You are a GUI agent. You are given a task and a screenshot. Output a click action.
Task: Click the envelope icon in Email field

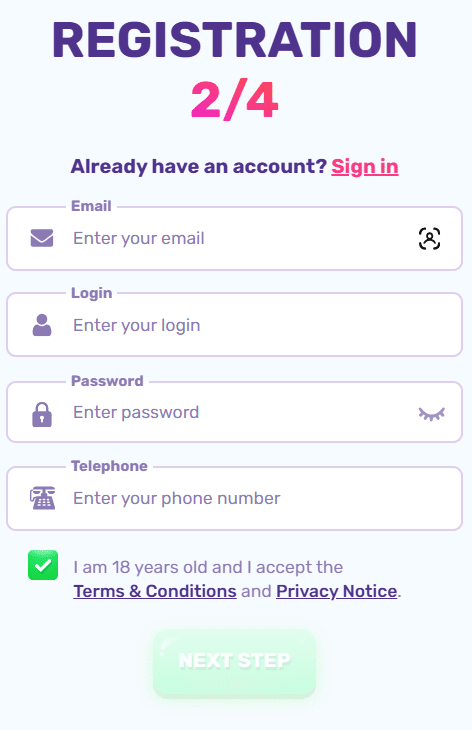click(42, 238)
